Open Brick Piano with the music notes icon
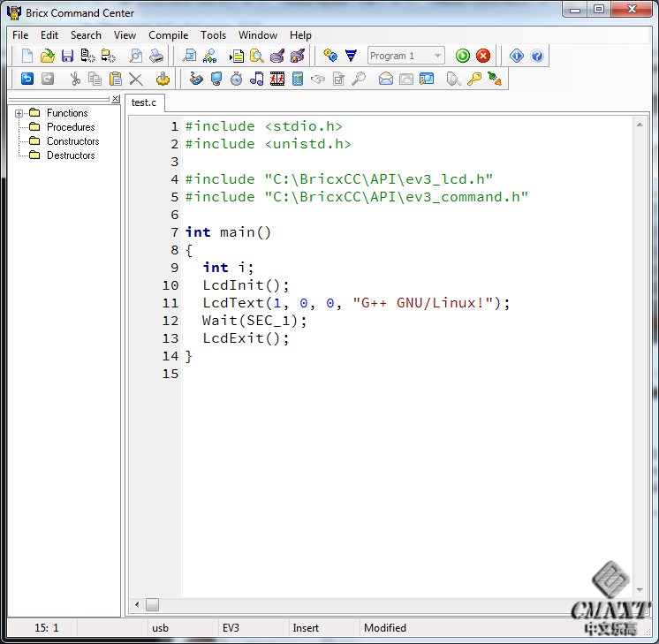The width and height of the screenshot is (659, 644). coord(257,79)
